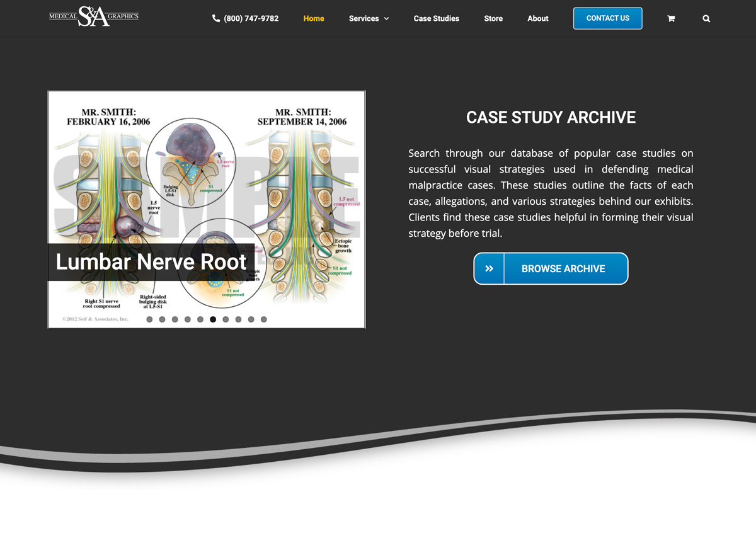Select the first slideshow dot
Image resolution: width=756 pixels, height=538 pixels.
(149, 319)
